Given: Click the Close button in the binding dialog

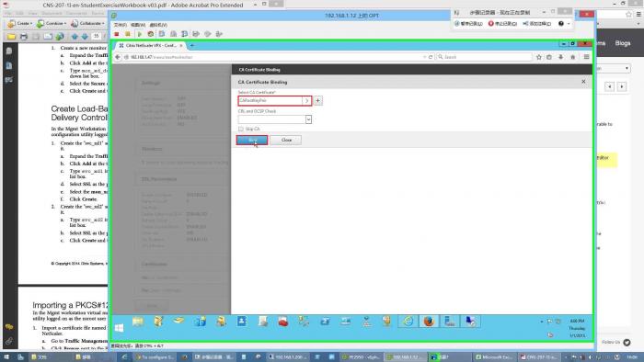Looking at the screenshot, I should click(286, 141).
